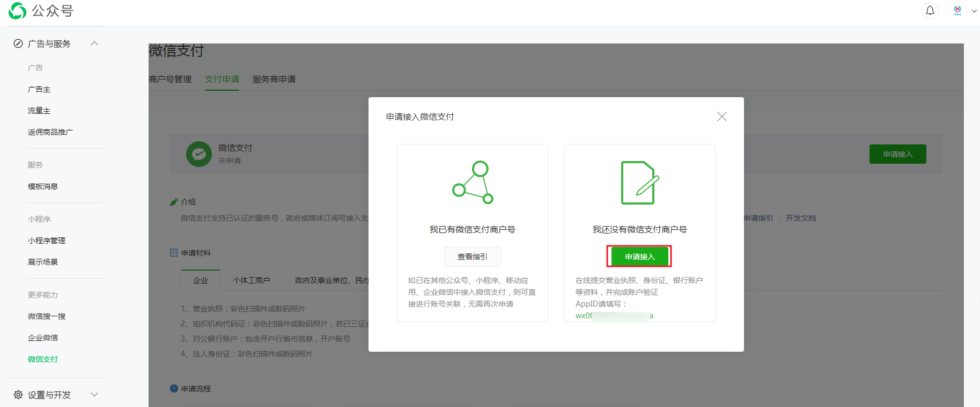Click the 广告与服务 compass icon
980x407 pixels.
pos(18,43)
